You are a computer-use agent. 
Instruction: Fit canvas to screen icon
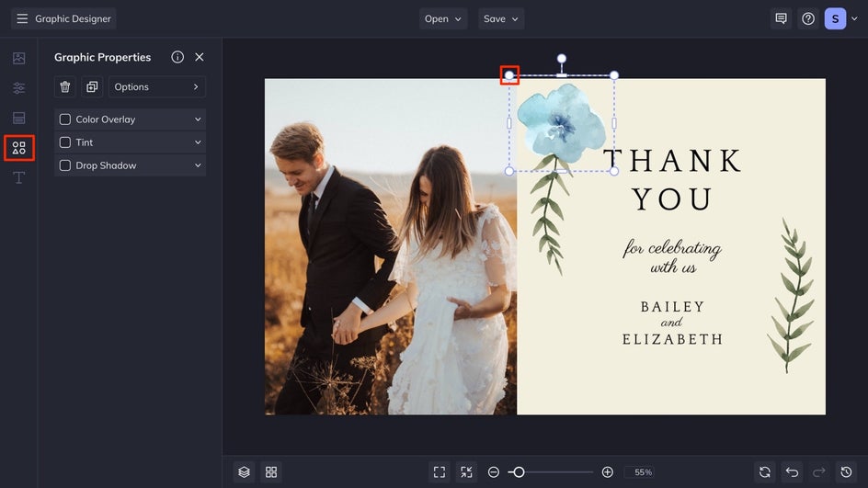[x=440, y=472]
